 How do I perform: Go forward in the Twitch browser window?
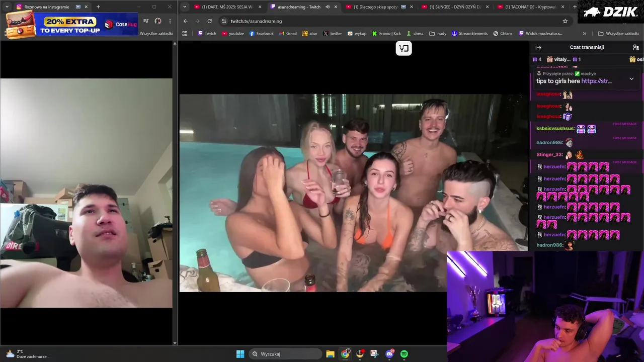click(x=198, y=21)
